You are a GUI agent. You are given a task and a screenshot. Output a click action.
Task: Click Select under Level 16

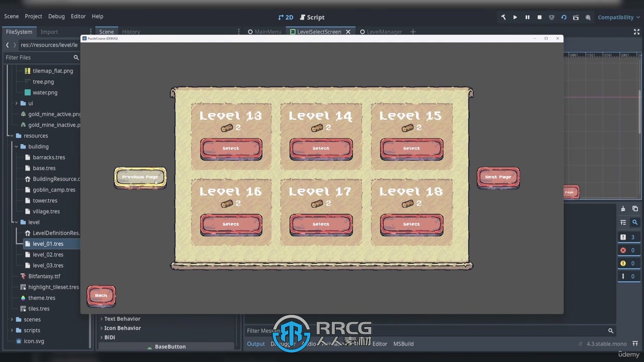(231, 224)
